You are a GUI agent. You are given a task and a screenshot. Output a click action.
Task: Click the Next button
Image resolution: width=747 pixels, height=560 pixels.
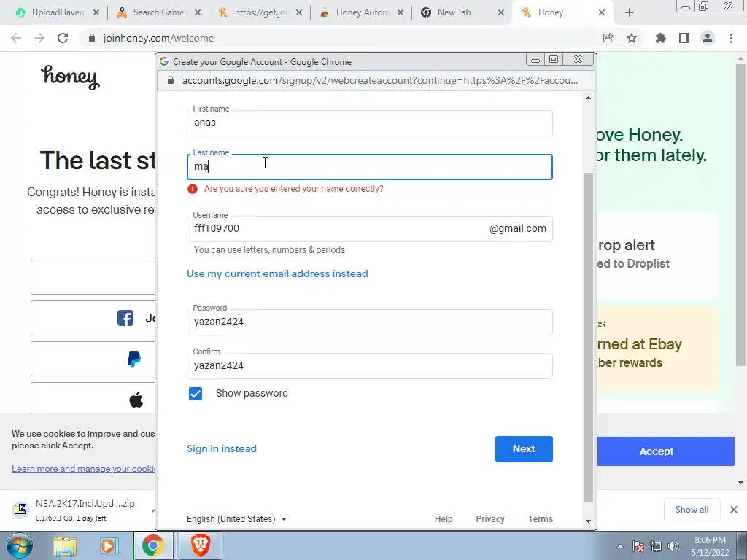click(524, 449)
